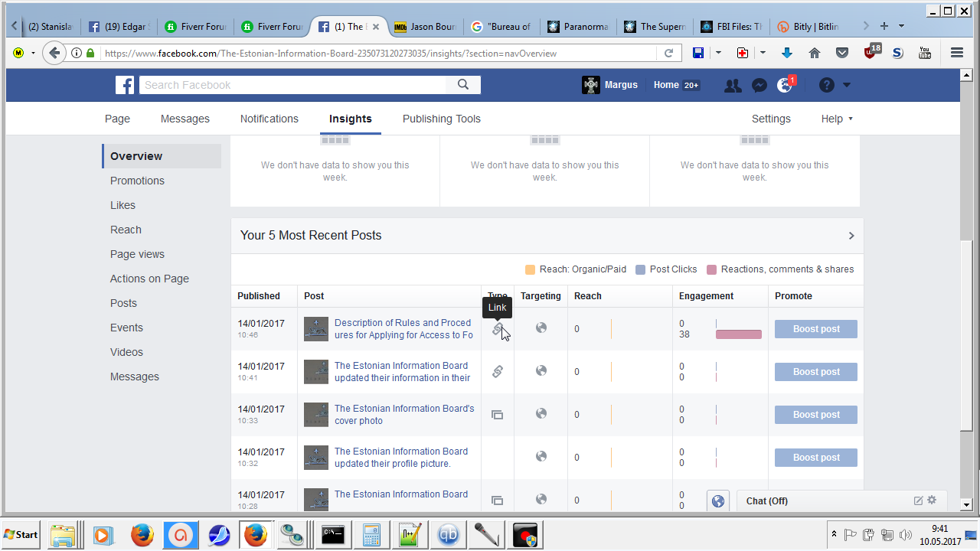Click the Quick Help question mark icon
The height and width of the screenshot is (551, 980).
(826, 86)
